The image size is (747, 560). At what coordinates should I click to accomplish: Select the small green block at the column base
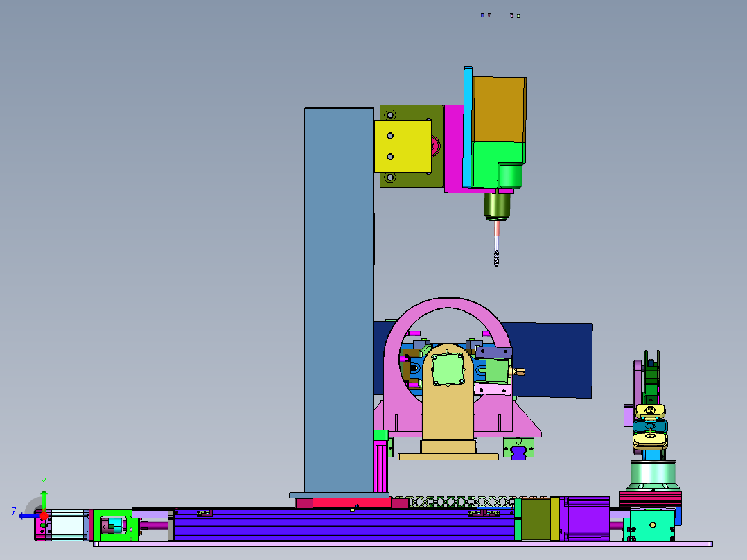[x=381, y=435]
